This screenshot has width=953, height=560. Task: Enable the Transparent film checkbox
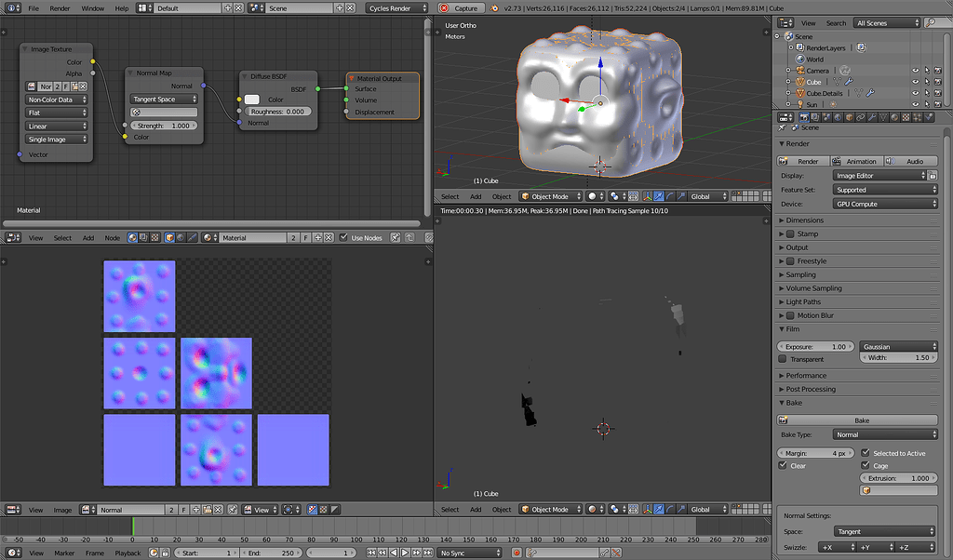(782, 359)
